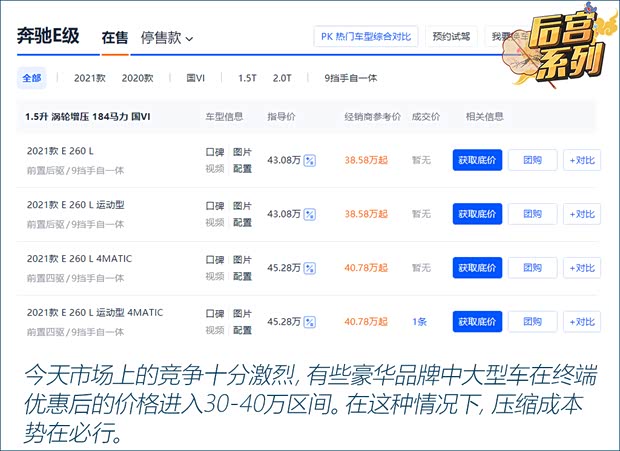620x451 pixels.
Task: Open 视频 for 2021款 E 260 L
Action: click(215, 169)
